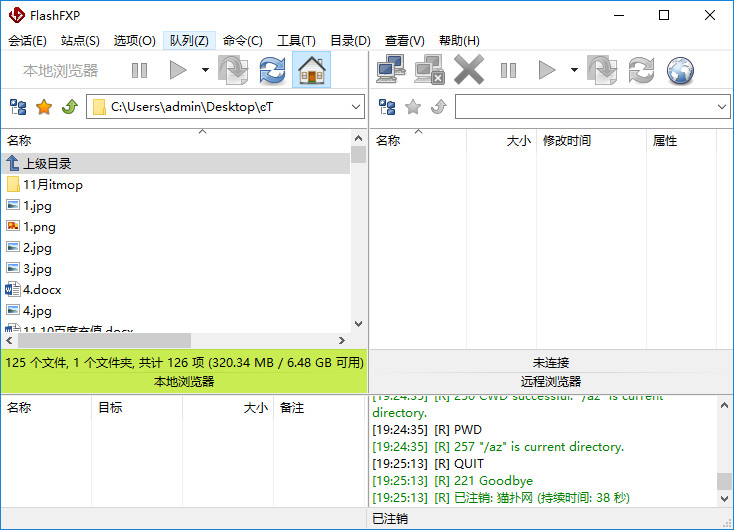This screenshot has height=530, width=734.
Task: Open the 站点(S) menu
Action: [x=80, y=41]
